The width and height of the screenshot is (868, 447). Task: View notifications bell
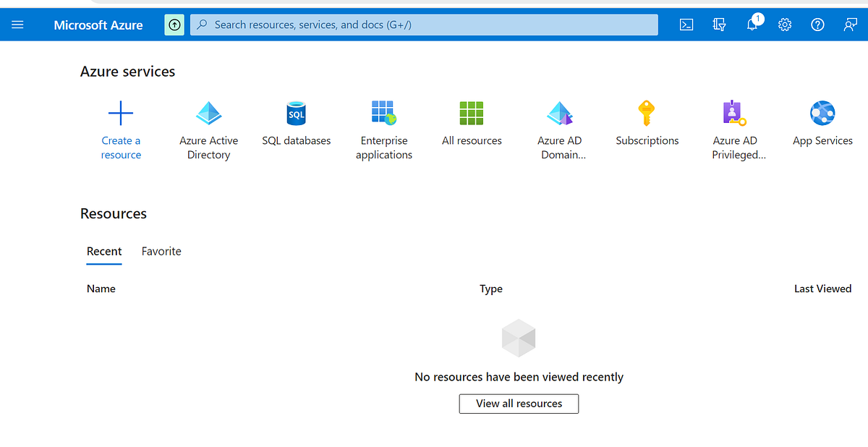pyautogui.click(x=752, y=24)
